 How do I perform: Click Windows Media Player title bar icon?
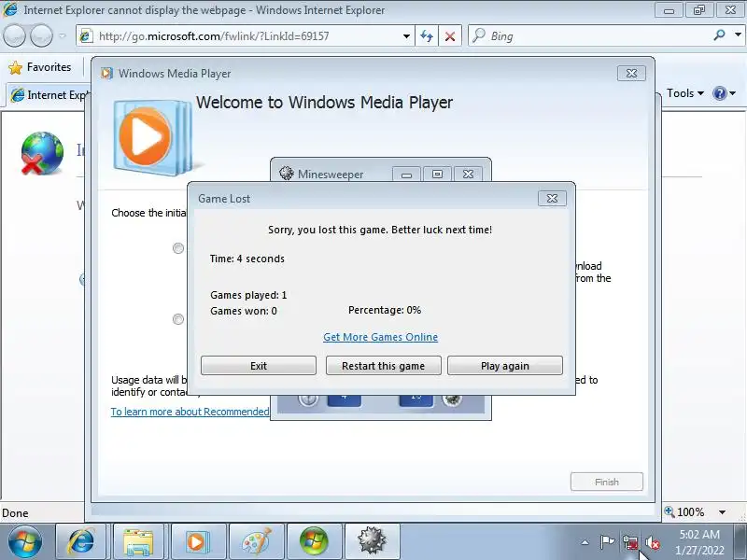click(x=106, y=74)
